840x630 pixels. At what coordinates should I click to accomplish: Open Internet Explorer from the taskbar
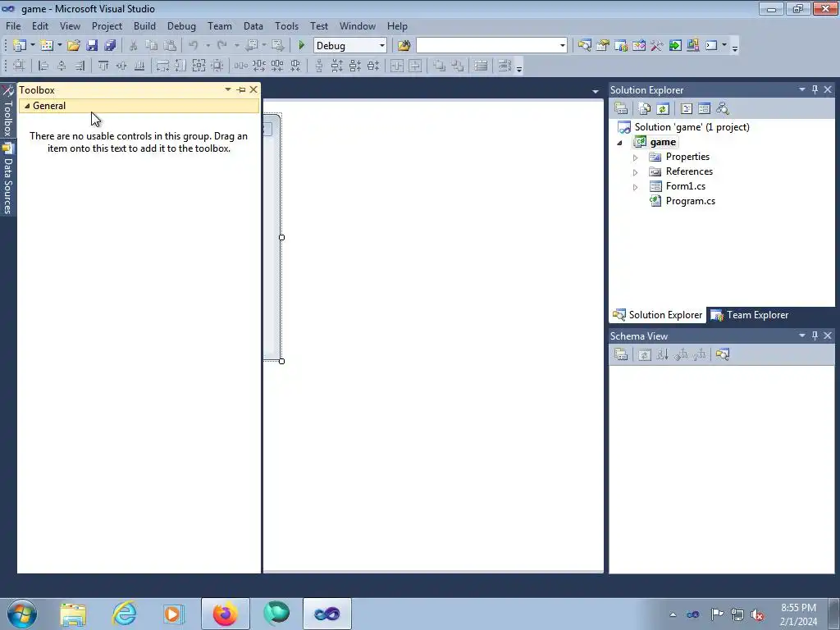click(124, 614)
